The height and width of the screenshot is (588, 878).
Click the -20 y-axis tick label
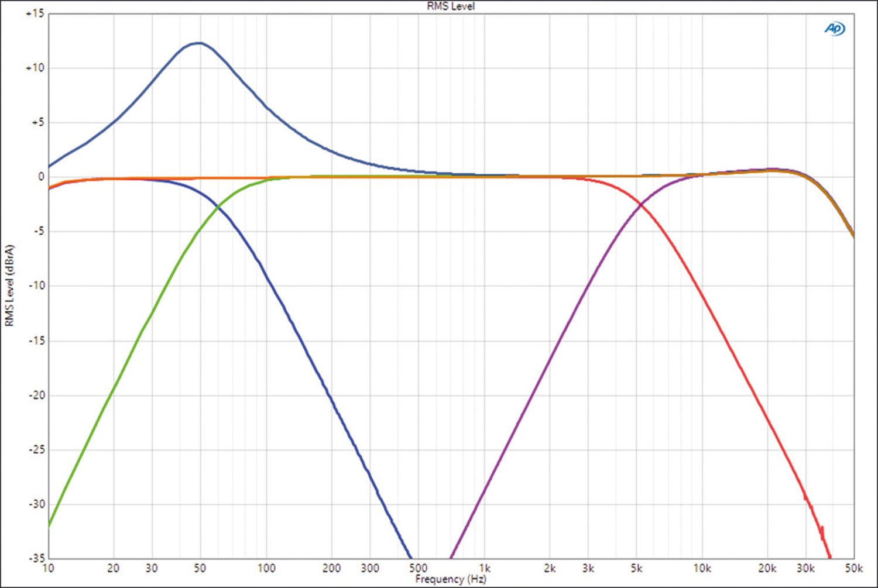[36, 395]
